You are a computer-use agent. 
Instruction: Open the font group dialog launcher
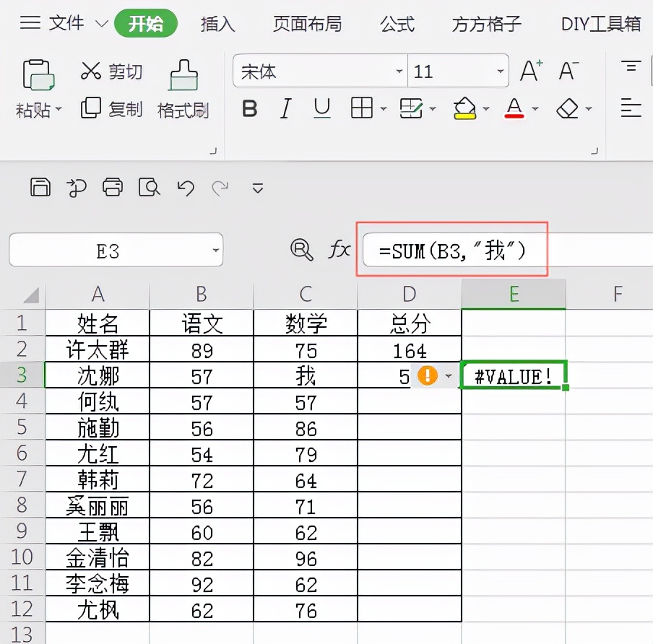[594, 151]
